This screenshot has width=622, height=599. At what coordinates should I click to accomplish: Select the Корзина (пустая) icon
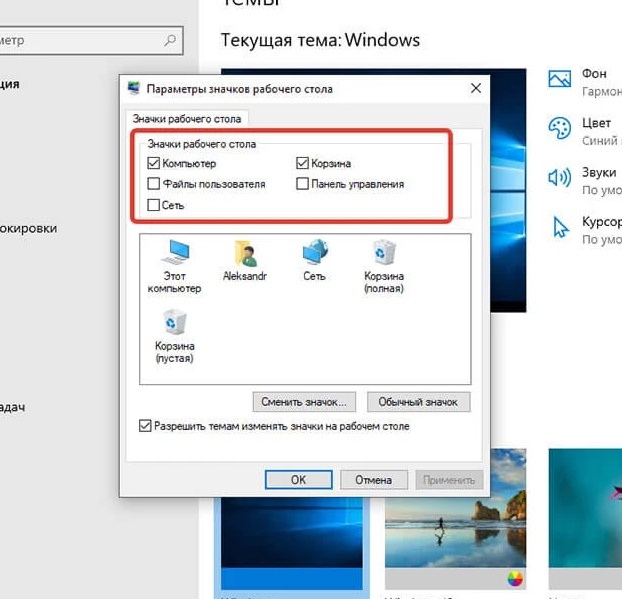pos(174,324)
